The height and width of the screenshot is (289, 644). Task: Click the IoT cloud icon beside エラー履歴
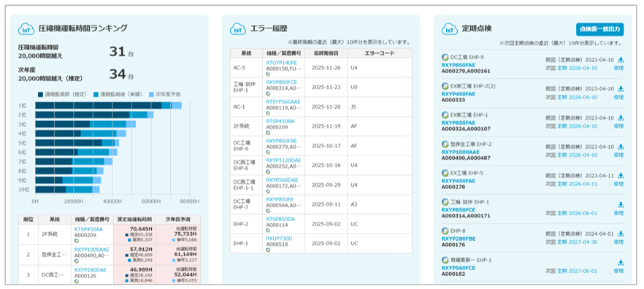(x=237, y=29)
